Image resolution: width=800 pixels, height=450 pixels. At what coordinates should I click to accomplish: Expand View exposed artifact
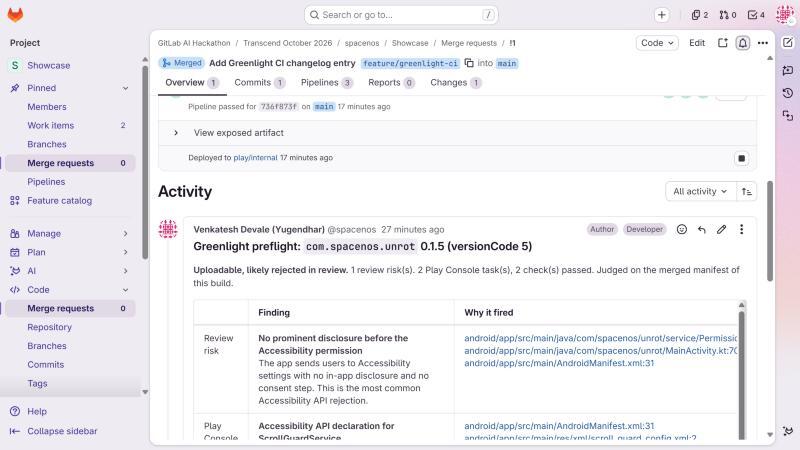(x=176, y=133)
